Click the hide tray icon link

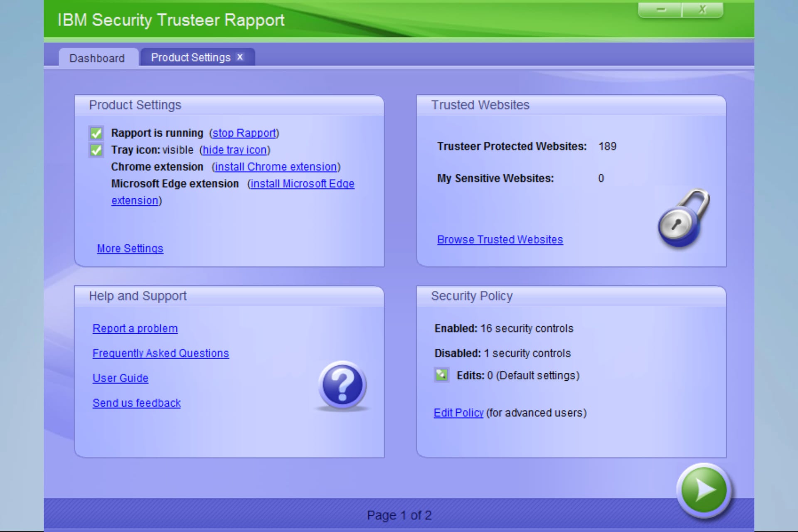tap(235, 150)
